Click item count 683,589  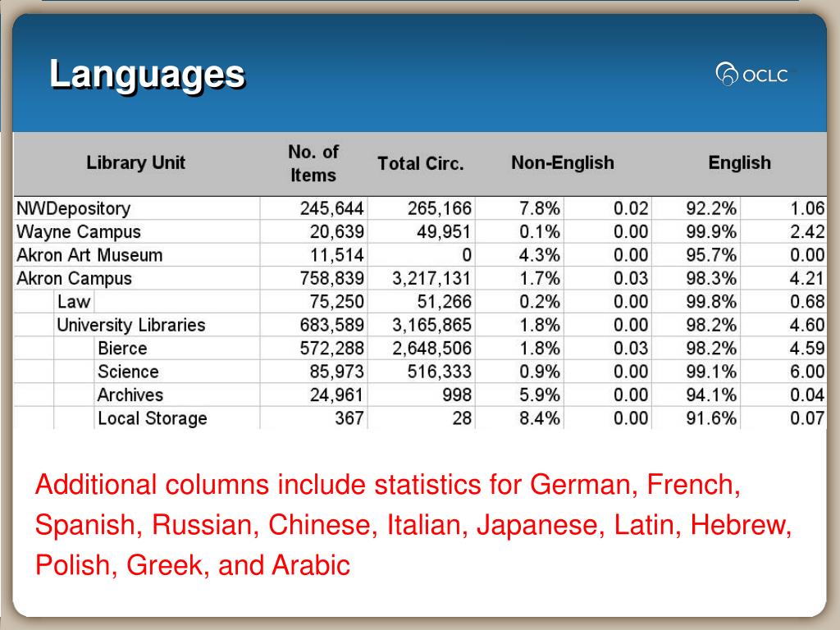coord(331,325)
